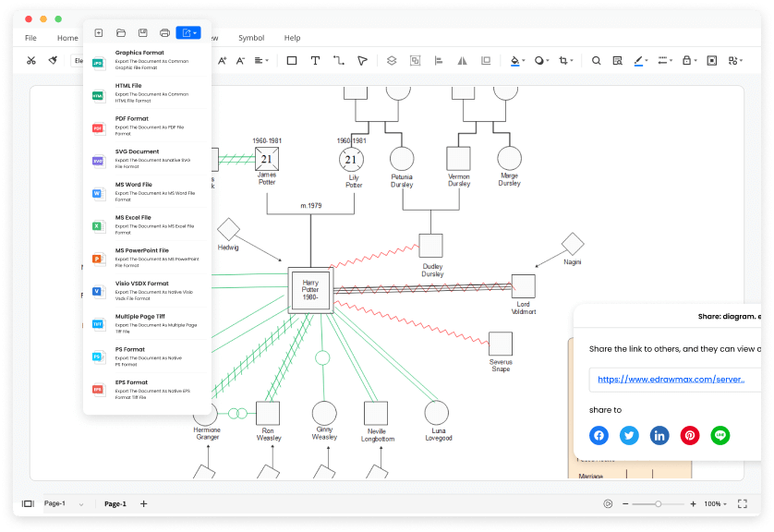Open the Crop tool dropdown
Screen dimensions: 774x532
click(x=565, y=61)
